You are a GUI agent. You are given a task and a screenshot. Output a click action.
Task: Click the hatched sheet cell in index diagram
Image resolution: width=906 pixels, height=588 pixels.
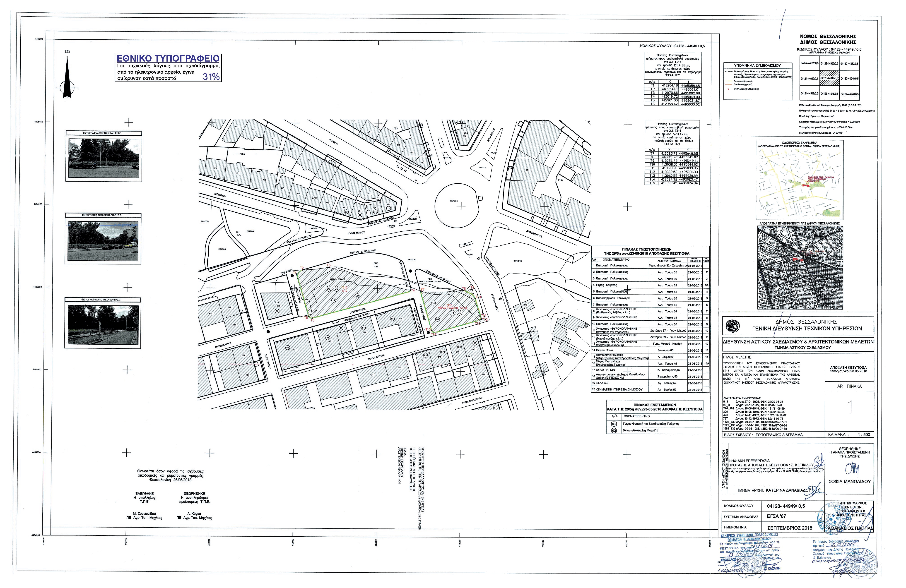tap(829, 78)
